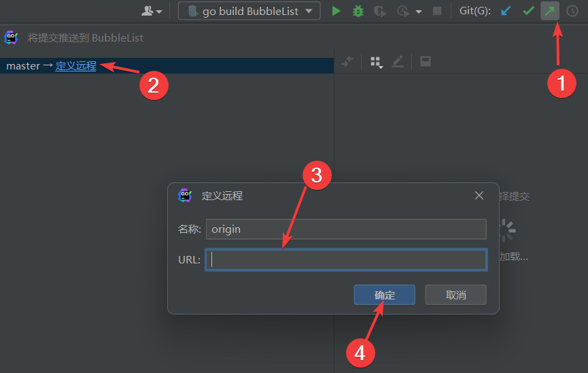Click the GoLand icon in push window title

(11, 37)
